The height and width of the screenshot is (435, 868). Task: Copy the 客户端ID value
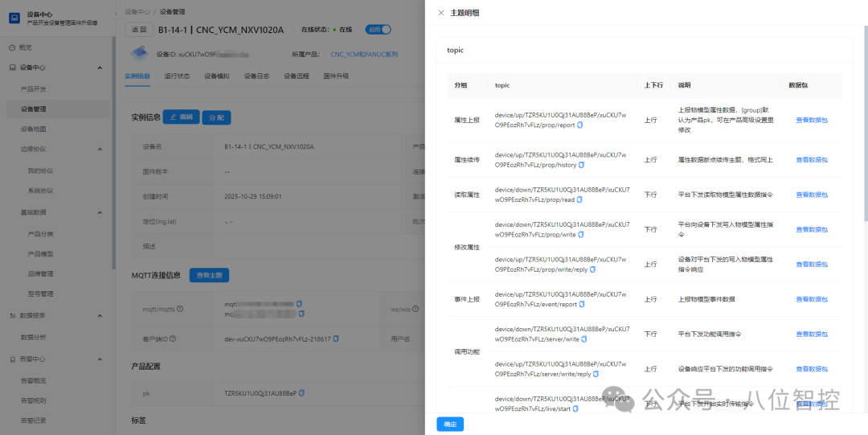click(336, 339)
